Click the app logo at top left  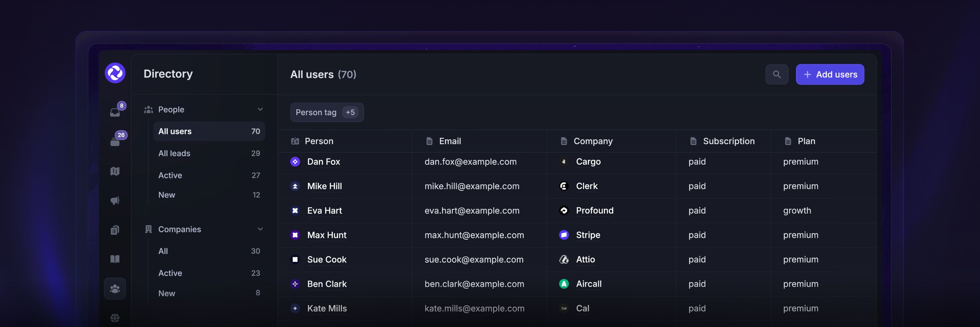point(115,73)
